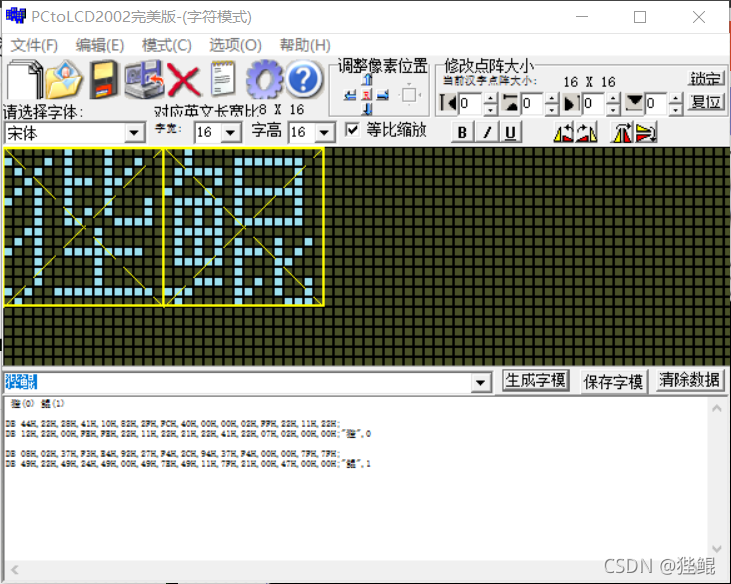The image size is (731, 584).
Task: Flip glyph horizontally with mirror icon
Action: 622,133
